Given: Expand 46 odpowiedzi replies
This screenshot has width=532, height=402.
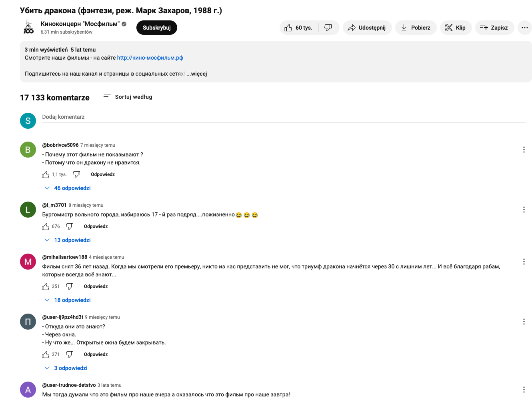Looking at the screenshot, I should [x=68, y=188].
